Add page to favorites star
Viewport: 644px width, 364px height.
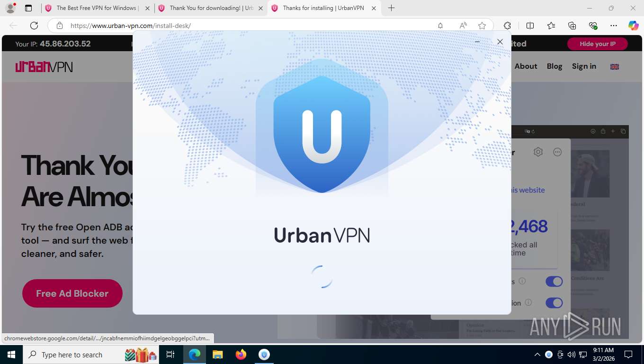tap(482, 26)
